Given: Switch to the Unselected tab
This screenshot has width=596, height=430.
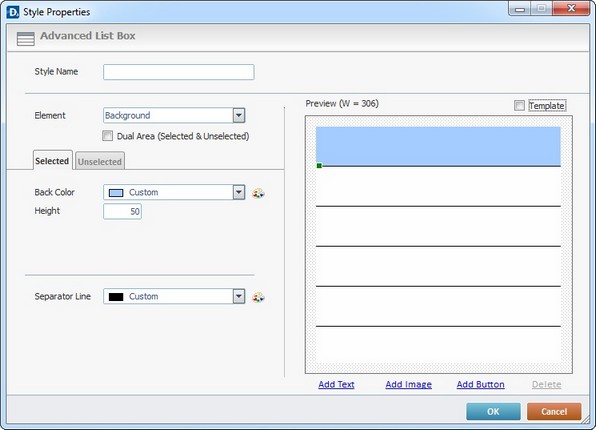Looking at the screenshot, I should coord(100,161).
